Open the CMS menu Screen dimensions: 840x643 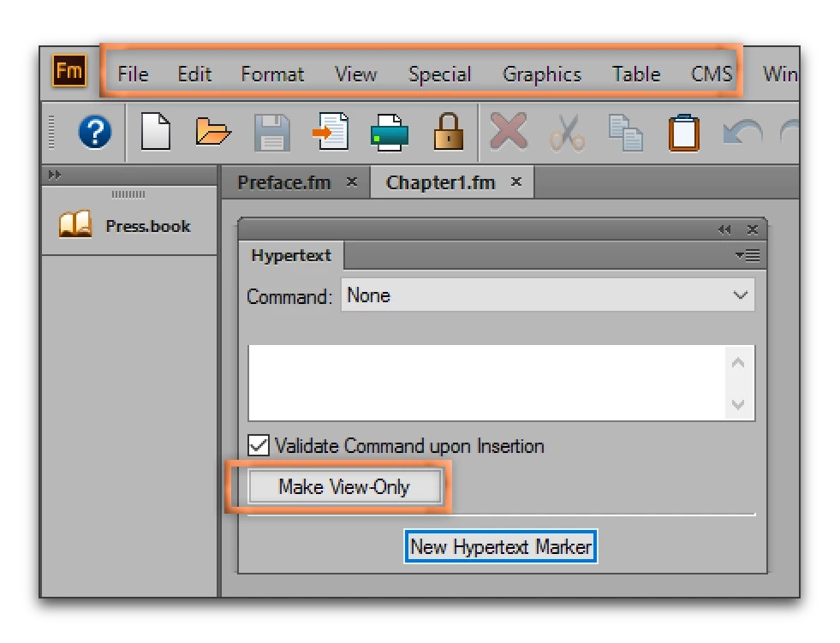coord(712,74)
